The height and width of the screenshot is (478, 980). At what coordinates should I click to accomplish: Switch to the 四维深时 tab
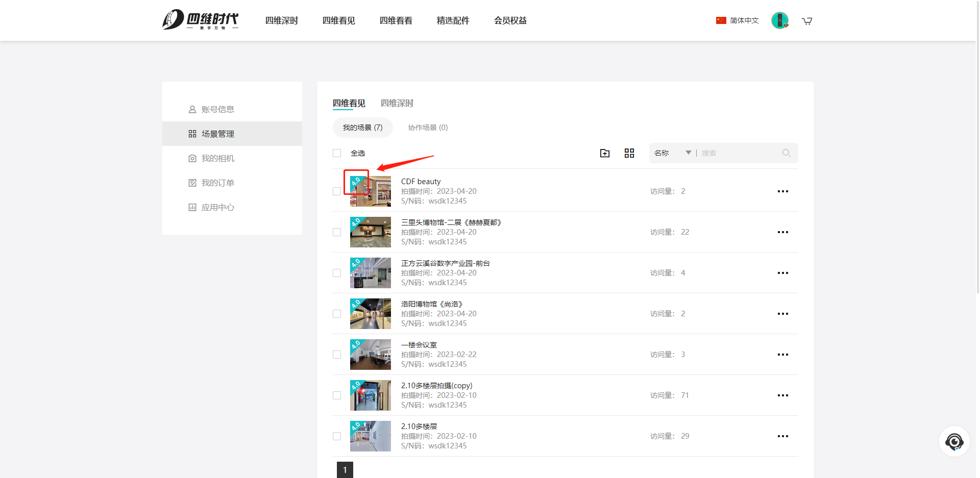click(397, 103)
